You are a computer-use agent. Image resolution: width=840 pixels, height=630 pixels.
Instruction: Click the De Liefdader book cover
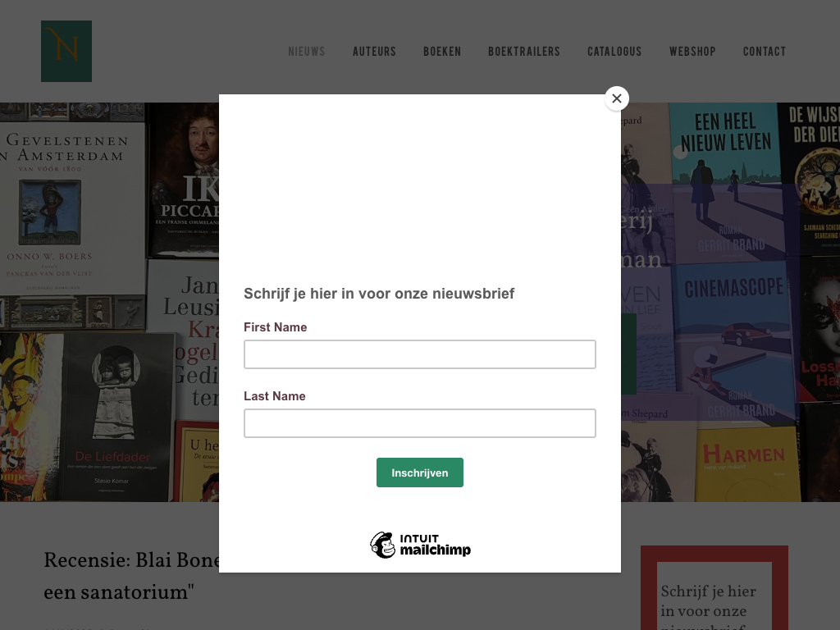click(117, 417)
